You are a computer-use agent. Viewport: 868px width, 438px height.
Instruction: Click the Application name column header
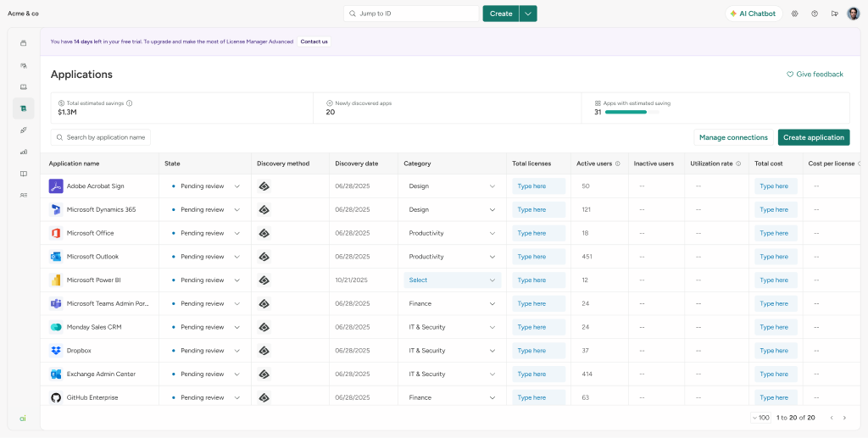(75, 164)
